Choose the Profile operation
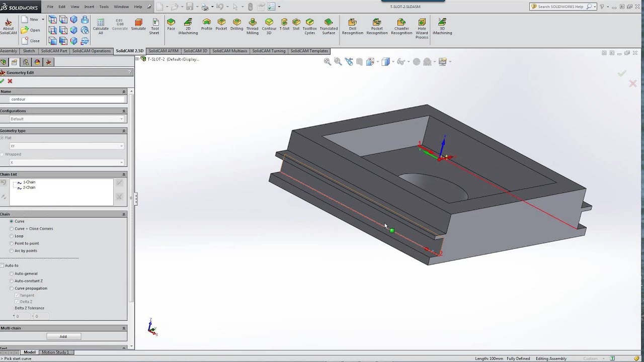This screenshot has height=362, width=644. coord(207,25)
